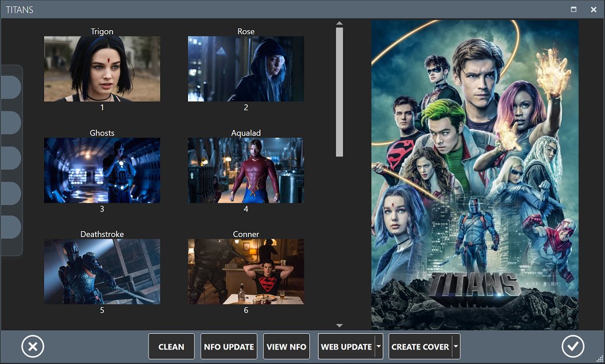Select the Ghosts episode thumbnail
This screenshot has width=605, height=364.
102,170
